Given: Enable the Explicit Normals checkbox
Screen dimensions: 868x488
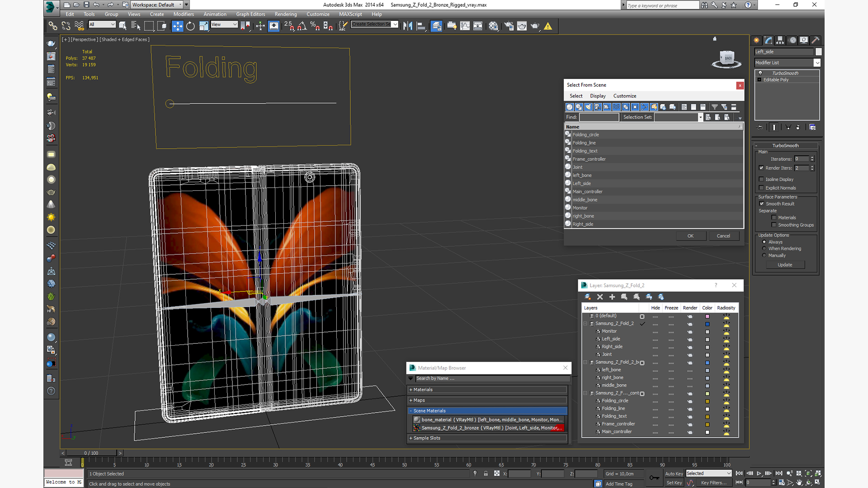Looking at the screenshot, I should [761, 188].
